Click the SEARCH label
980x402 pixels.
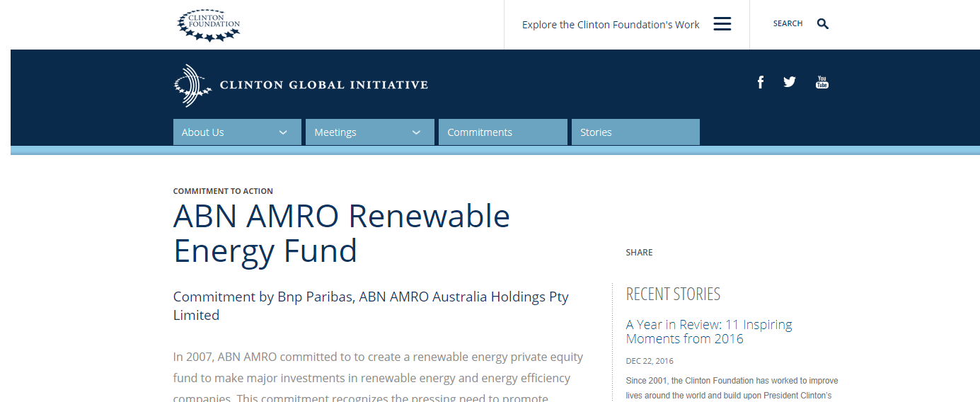pyautogui.click(x=788, y=24)
